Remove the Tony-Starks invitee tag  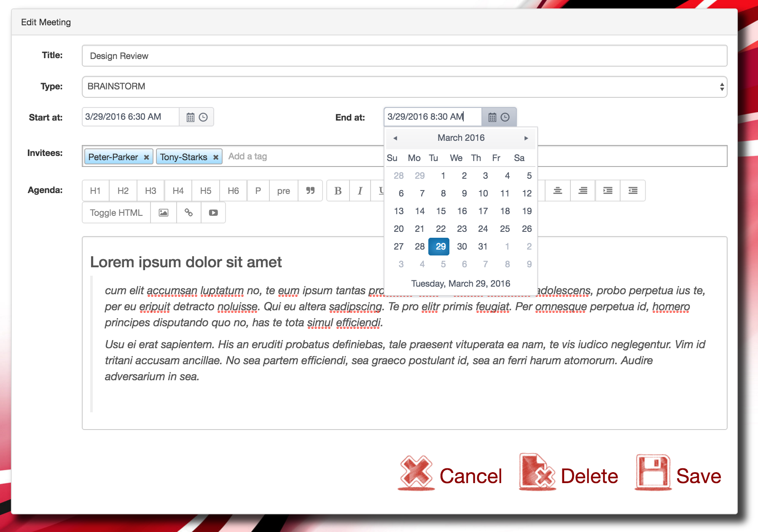(216, 157)
